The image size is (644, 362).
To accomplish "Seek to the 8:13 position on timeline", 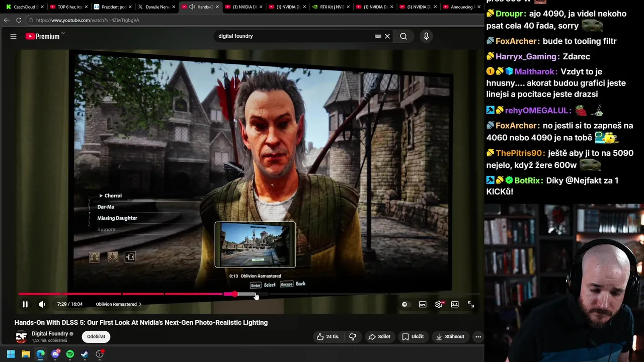I will click(256, 294).
